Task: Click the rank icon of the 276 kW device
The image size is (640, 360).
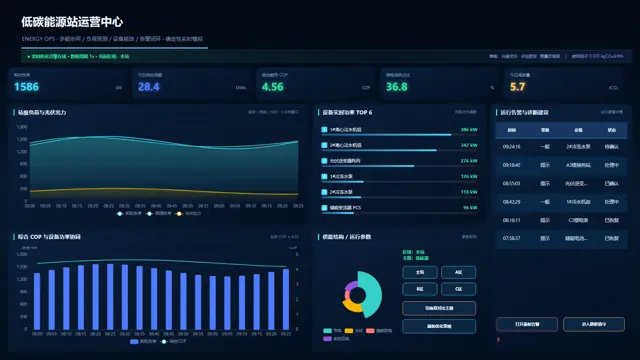Action: (x=324, y=161)
